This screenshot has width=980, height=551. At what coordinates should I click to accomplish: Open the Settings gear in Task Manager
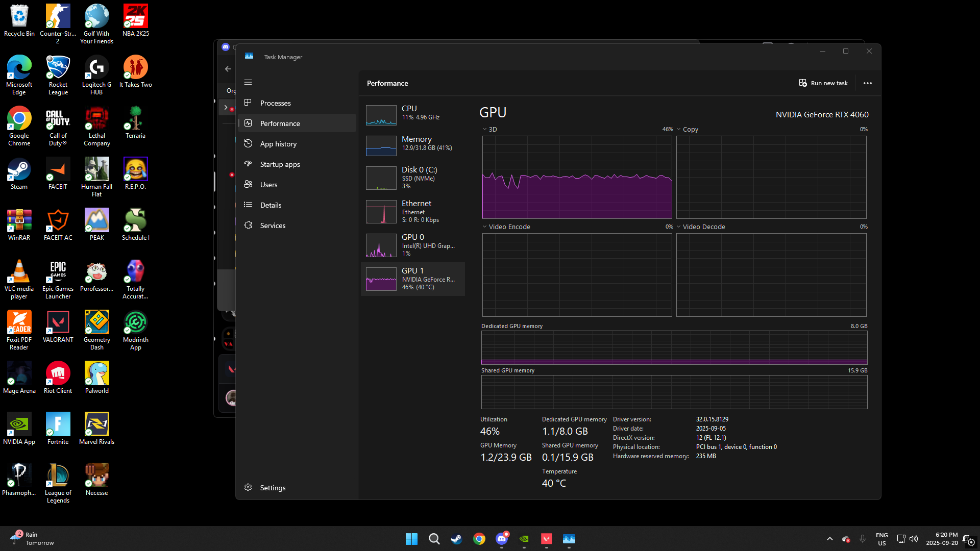pyautogui.click(x=248, y=487)
